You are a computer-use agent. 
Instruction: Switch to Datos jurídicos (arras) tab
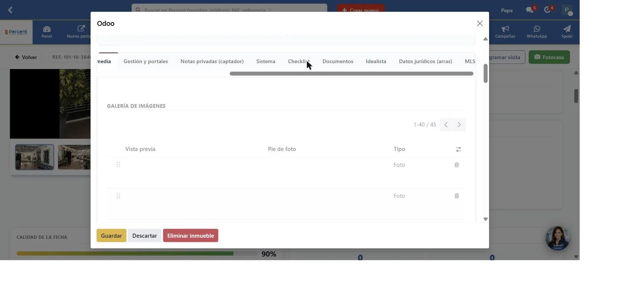point(425,61)
